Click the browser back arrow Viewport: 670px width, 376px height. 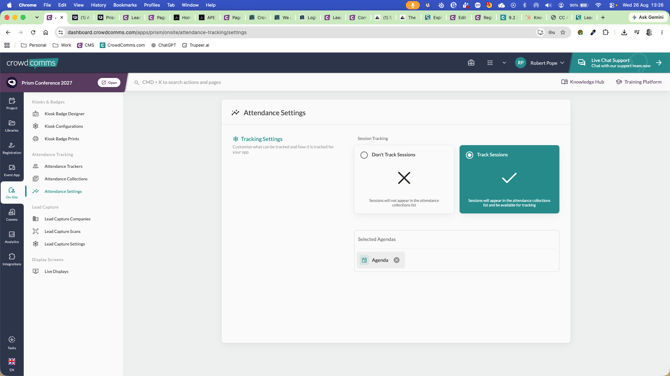click(x=8, y=32)
